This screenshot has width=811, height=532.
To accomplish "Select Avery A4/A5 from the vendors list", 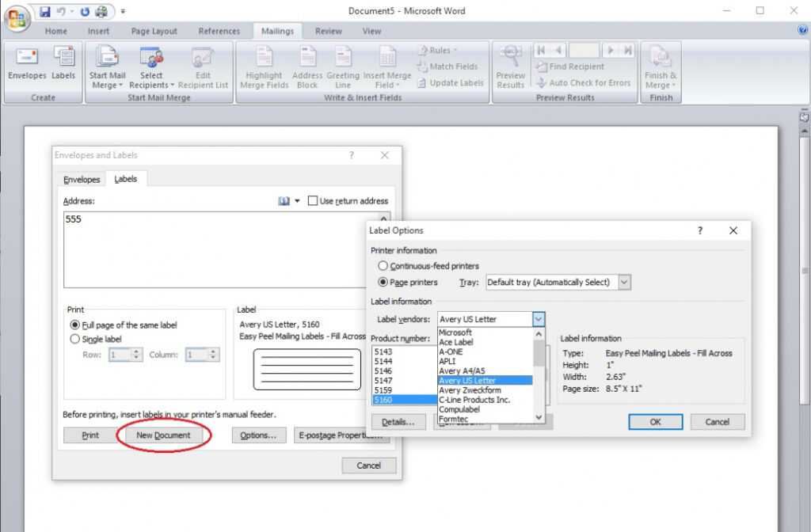I will (x=463, y=370).
